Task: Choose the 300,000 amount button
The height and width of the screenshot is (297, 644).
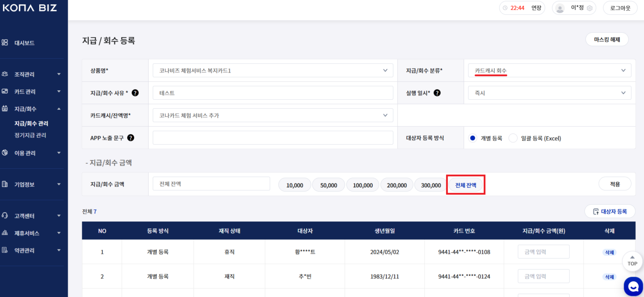Action: pyautogui.click(x=431, y=185)
